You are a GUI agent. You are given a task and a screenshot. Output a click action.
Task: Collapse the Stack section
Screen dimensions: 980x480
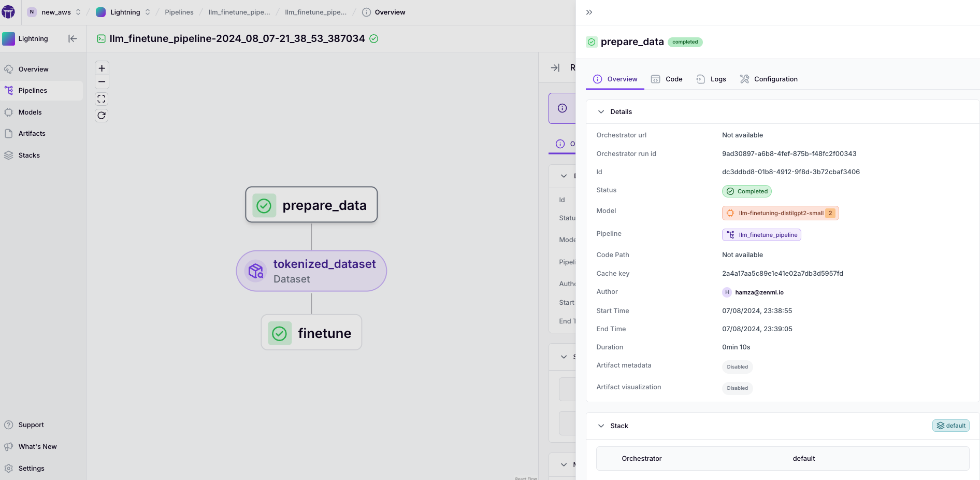coord(601,426)
